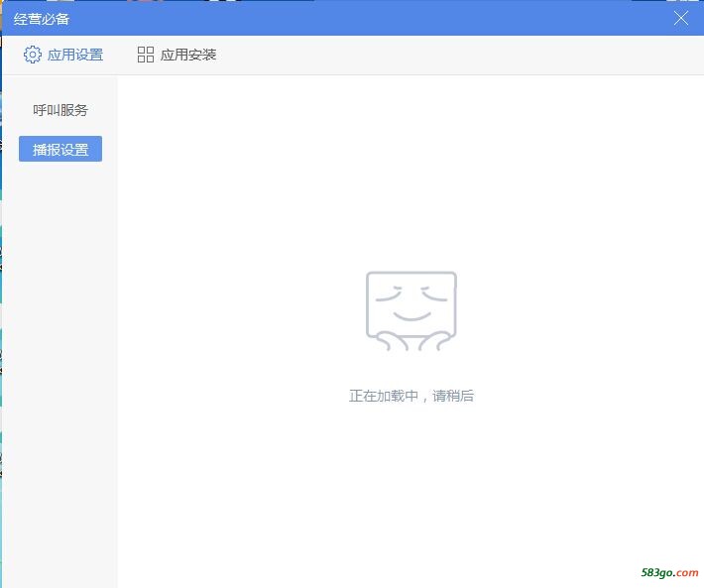This screenshot has width=704, height=588.
Task: Click the gear icon beside 应用设置
Action: 33,55
